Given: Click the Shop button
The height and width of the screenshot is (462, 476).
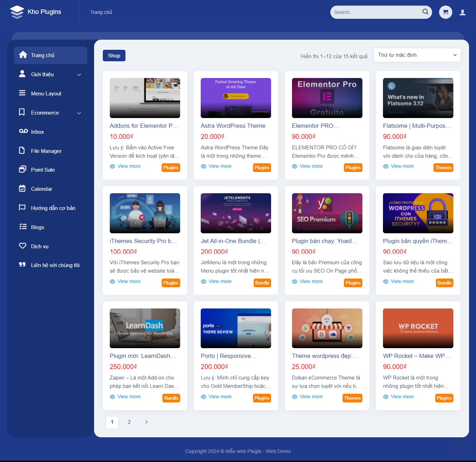Looking at the screenshot, I should point(114,55).
